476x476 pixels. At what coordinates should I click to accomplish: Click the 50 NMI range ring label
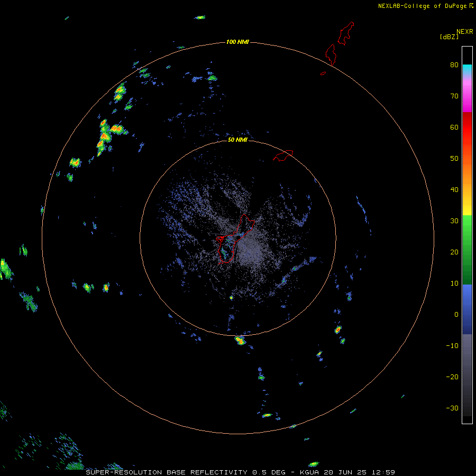click(x=237, y=140)
